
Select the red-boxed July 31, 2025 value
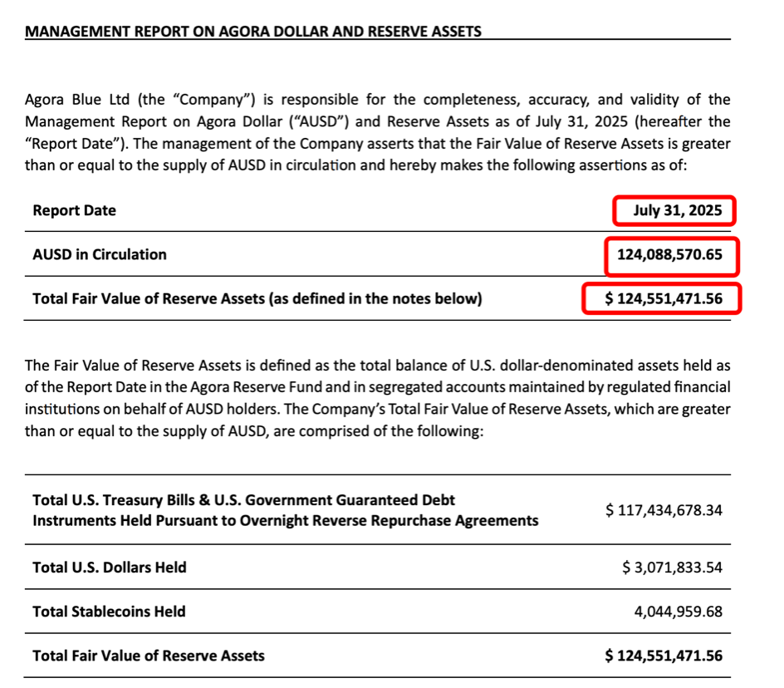click(674, 210)
